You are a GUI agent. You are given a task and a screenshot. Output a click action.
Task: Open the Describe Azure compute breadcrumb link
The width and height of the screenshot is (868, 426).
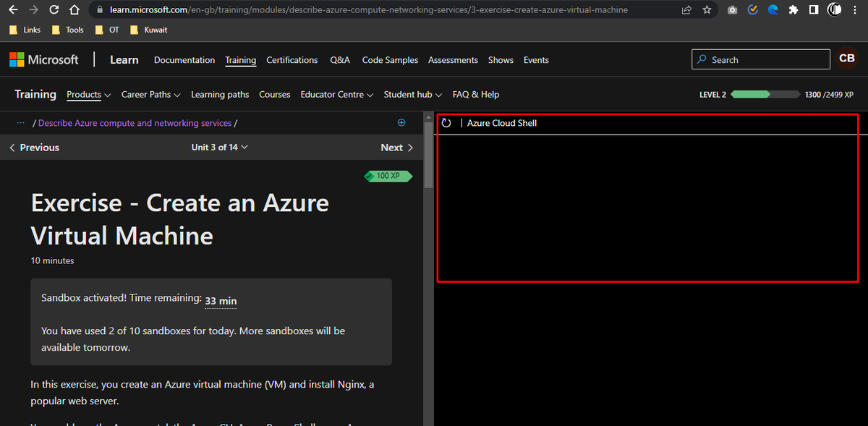135,123
